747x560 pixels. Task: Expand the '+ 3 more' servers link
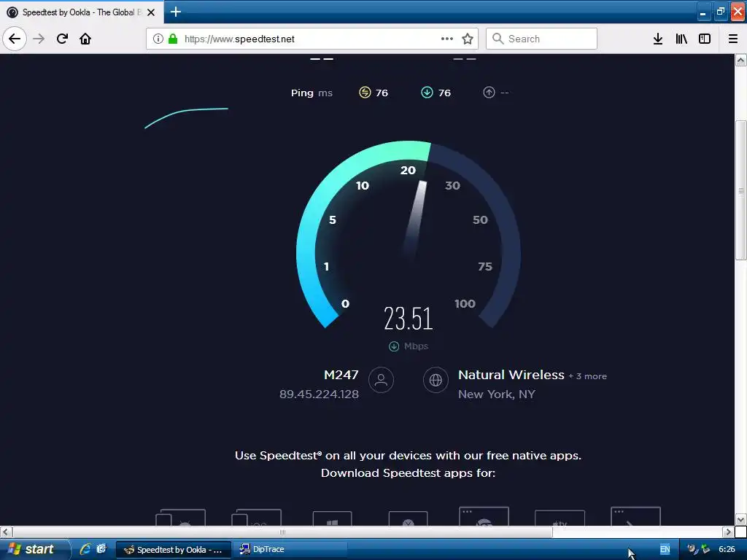587,376
